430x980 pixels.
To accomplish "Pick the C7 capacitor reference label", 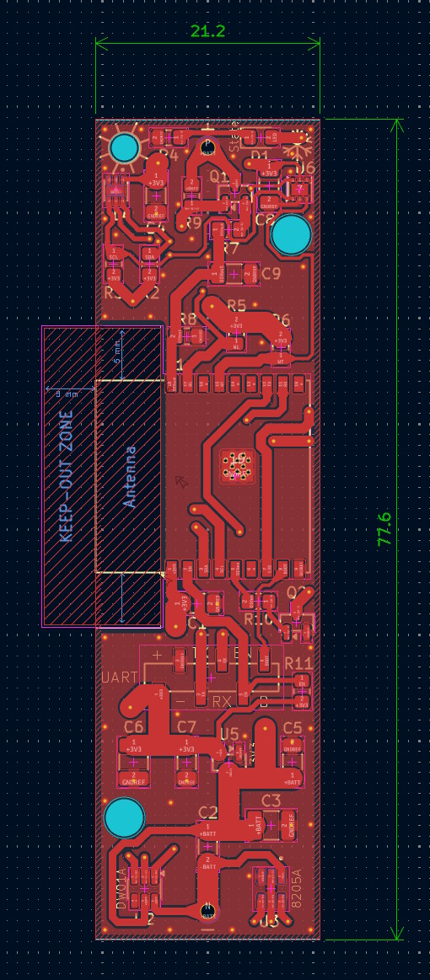I will coord(186,727).
